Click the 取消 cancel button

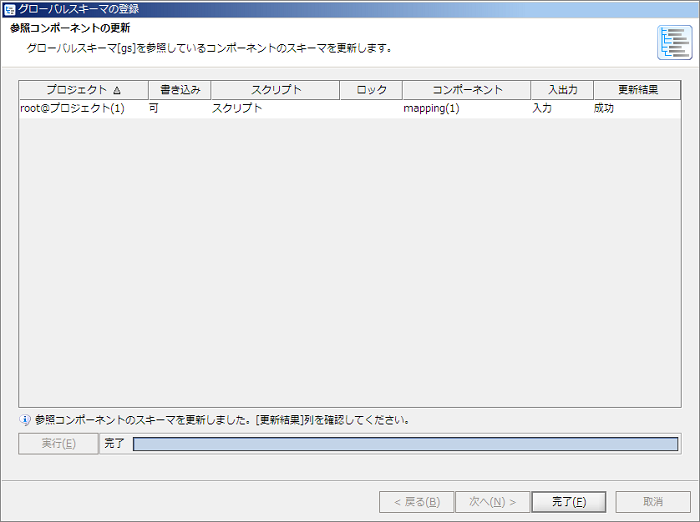pos(653,501)
